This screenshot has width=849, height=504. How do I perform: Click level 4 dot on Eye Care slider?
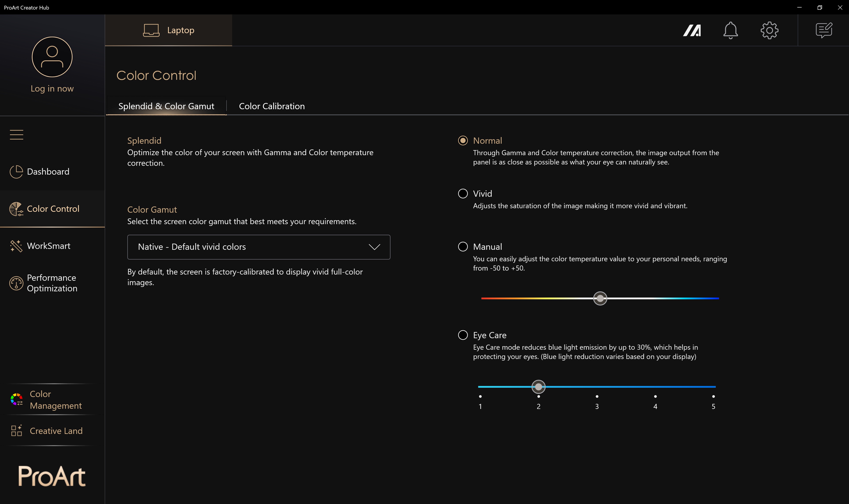point(655,396)
